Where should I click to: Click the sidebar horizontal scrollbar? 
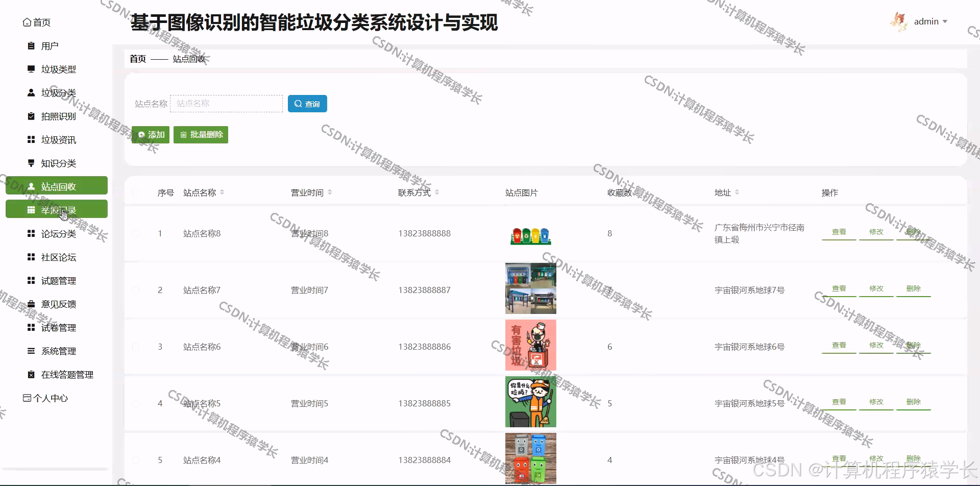[55, 469]
